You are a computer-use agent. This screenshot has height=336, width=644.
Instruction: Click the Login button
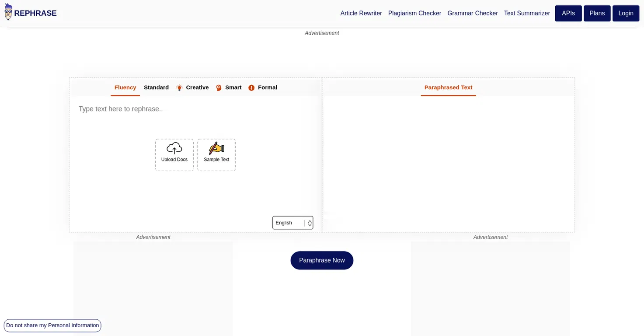coord(626,14)
